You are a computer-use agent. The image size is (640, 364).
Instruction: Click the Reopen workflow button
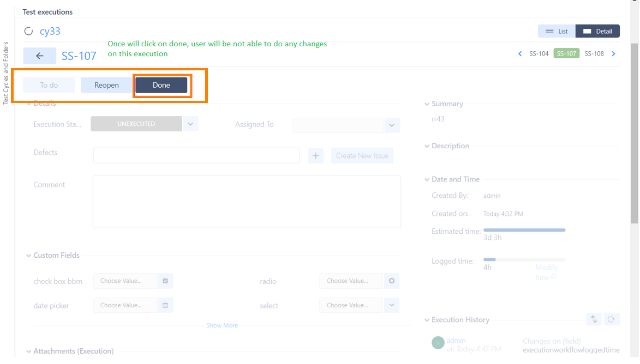click(x=106, y=85)
